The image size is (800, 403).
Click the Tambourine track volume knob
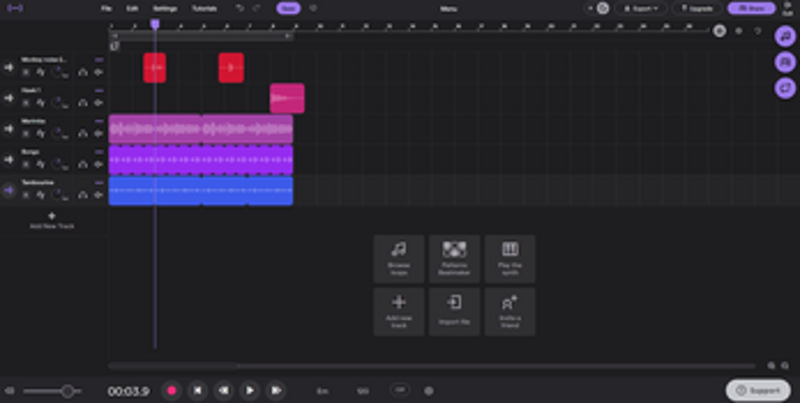click(x=59, y=194)
